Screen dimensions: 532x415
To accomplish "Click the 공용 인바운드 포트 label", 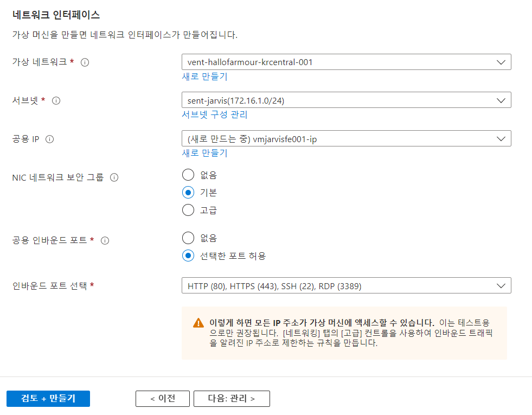I will pos(49,240).
